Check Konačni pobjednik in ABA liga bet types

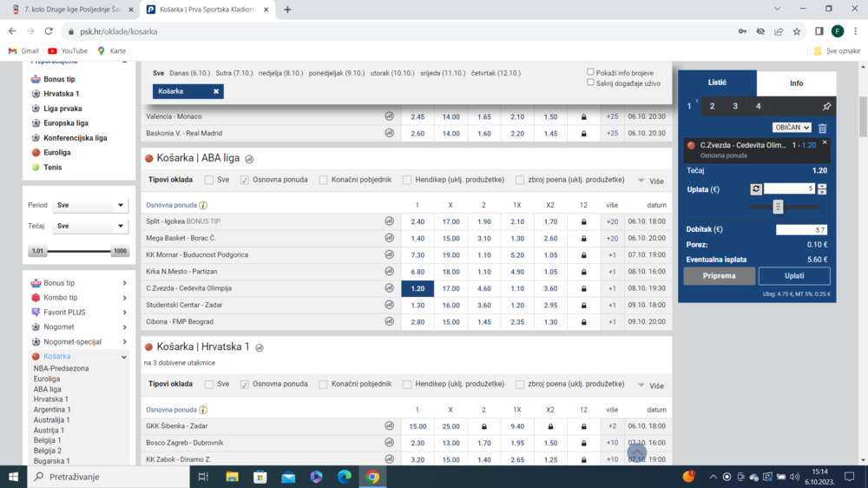click(x=323, y=180)
